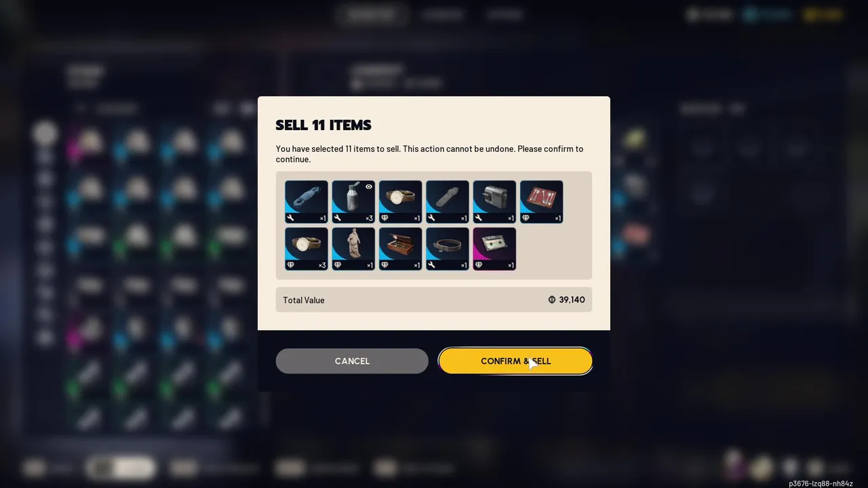Click the Total Value row
This screenshot has height=488, width=868.
434,300
